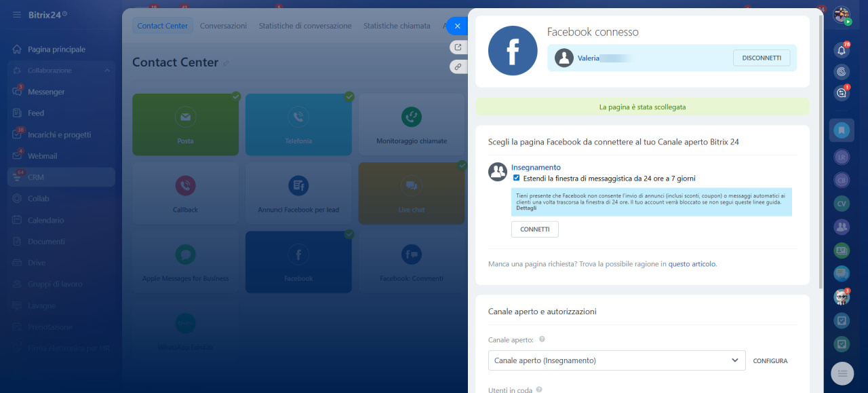Open the Posta email channel tile
Image resolution: width=868 pixels, height=393 pixels.
coord(185,124)
